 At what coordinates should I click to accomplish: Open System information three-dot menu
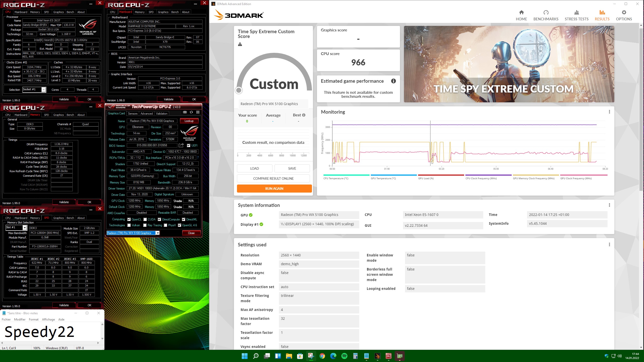pos(609,205)
